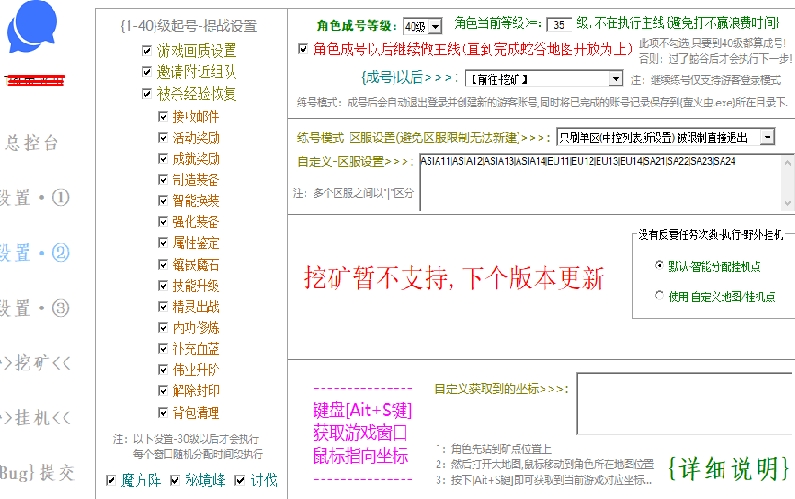Screen dimensions: 795x499
Task: Switch to the 设置 ③ tab
Action: point(34,308)
